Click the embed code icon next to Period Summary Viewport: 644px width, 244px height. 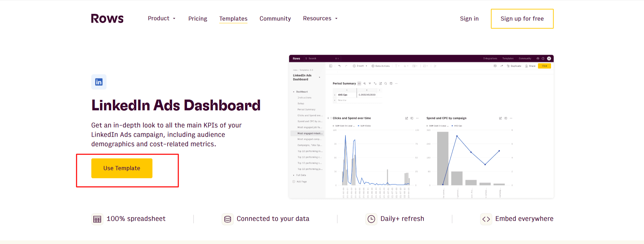click(359, 83)
